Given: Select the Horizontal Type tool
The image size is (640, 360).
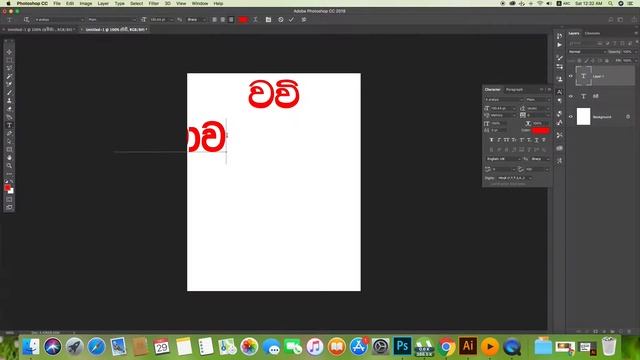Looking at the screenshot, I should click(9, 125).
